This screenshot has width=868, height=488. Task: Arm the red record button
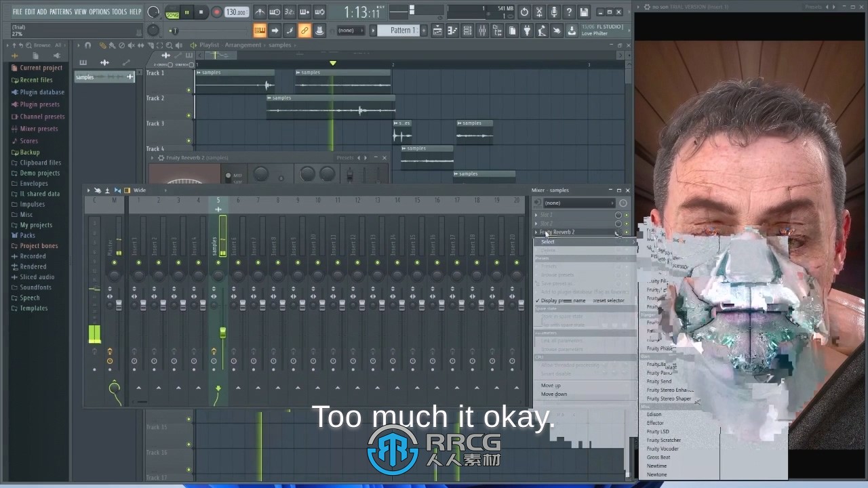click(216, 12)
